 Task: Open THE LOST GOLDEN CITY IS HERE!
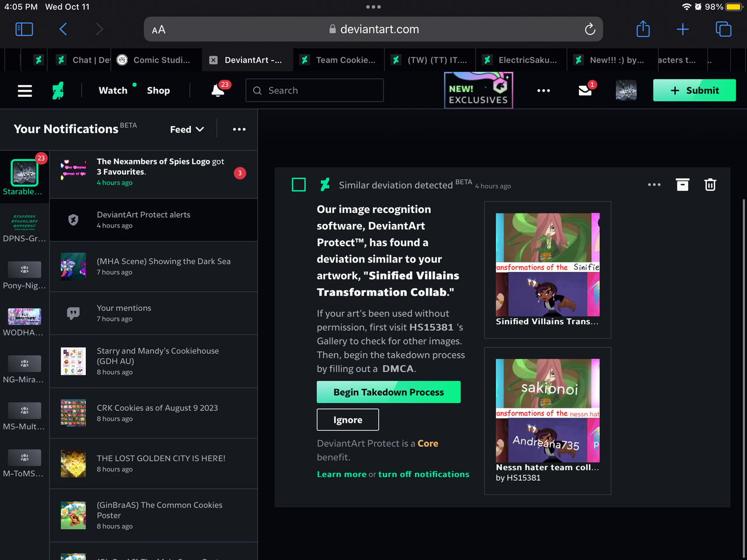coord(153,464)
